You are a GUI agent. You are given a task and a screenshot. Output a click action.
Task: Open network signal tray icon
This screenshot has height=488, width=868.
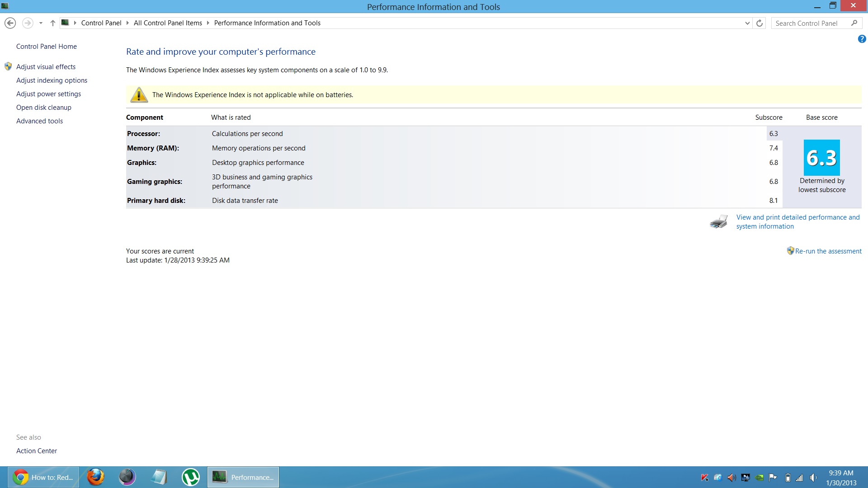800,478
